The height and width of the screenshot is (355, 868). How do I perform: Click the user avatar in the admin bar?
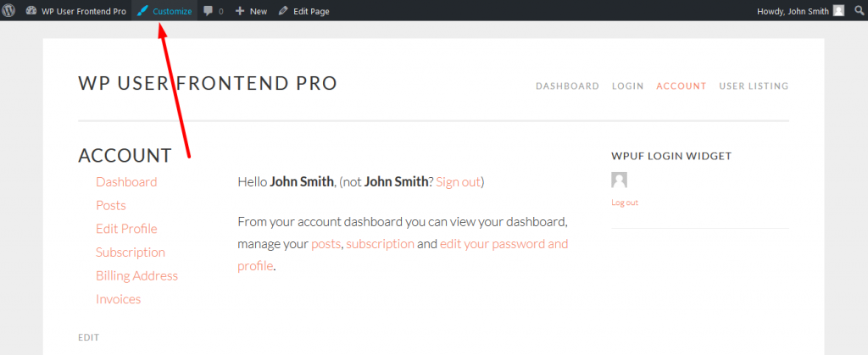(x=838, y=11)
